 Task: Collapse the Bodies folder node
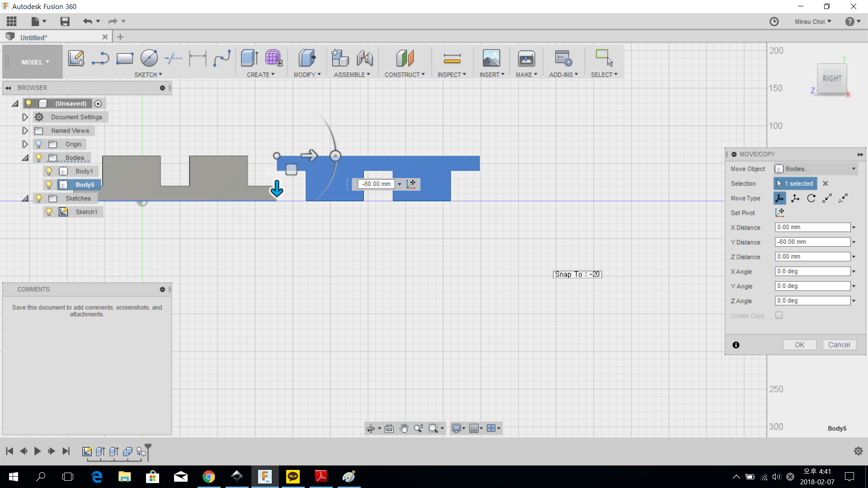coord(25,158)
